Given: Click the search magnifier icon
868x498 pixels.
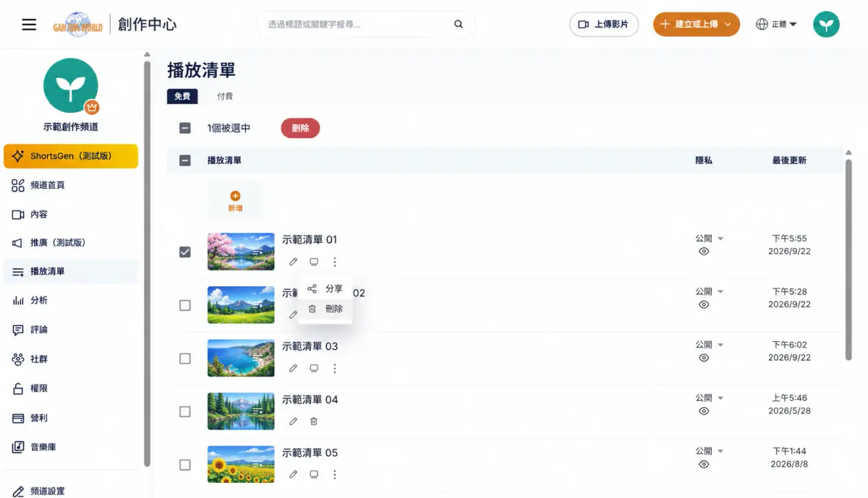Looking at the screenshot, I should point(459,25).
